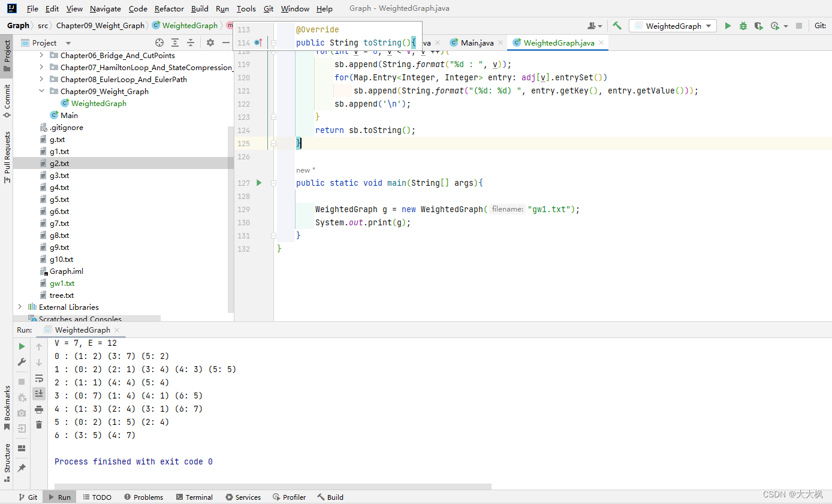Click the Profile run icon in toolbar
832x504 pixels.
pos(774,26)
